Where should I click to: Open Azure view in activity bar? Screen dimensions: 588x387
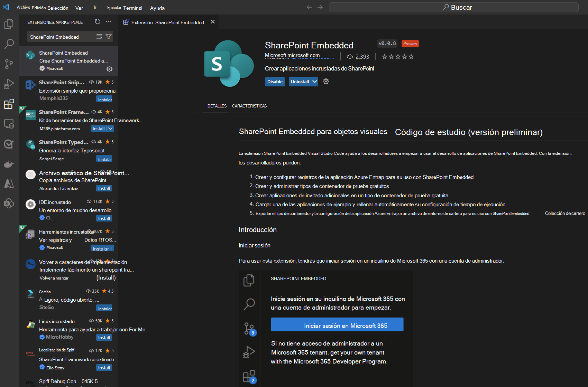click(x=9, y=183)
